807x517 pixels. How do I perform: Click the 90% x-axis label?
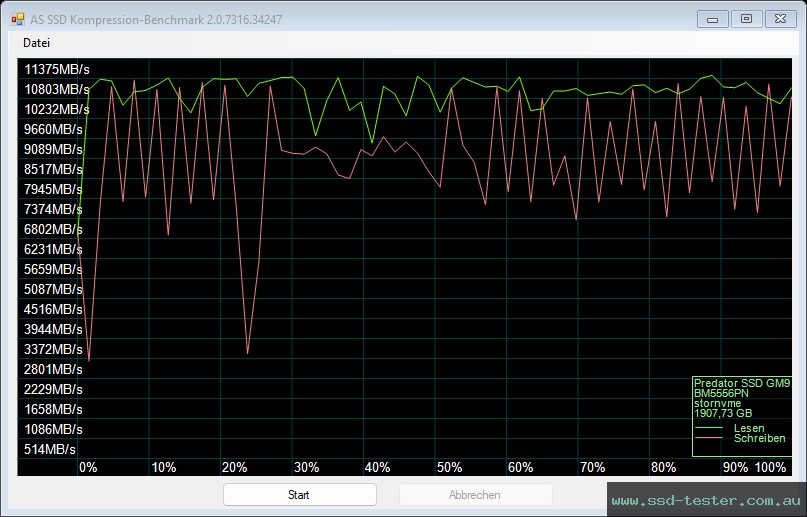pyautogui.click(x=735, y=468)
